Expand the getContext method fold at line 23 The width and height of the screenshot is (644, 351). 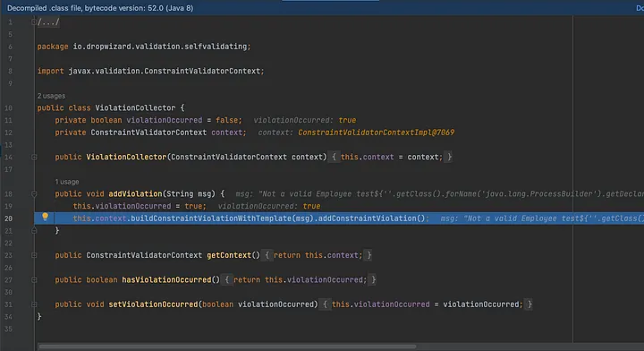pos(34,255)
